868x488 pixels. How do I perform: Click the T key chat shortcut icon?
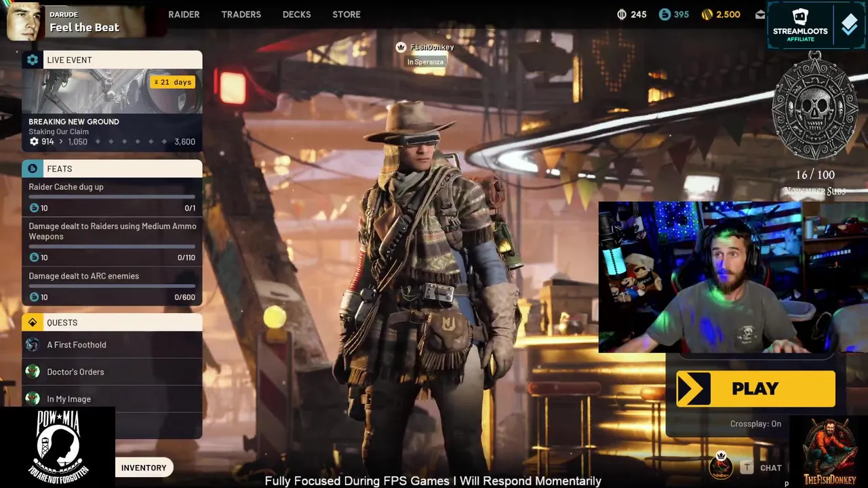(x=747, y=468)
